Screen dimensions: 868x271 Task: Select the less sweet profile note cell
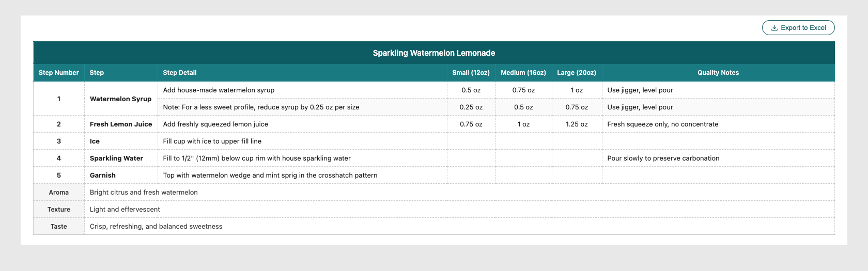click(x=302, y=107)
